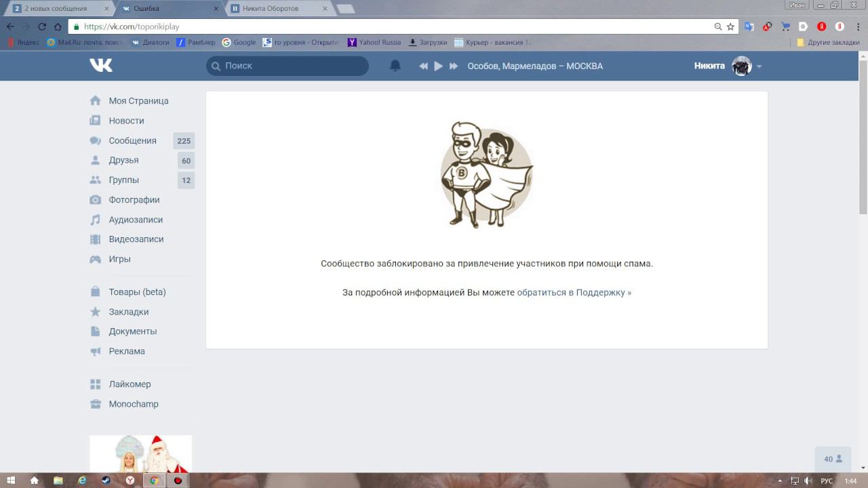Image resolution: width=868 pixels, height=488 pixels.
Task: Go to Новости in the sidebar
Action: click(126, 121)
